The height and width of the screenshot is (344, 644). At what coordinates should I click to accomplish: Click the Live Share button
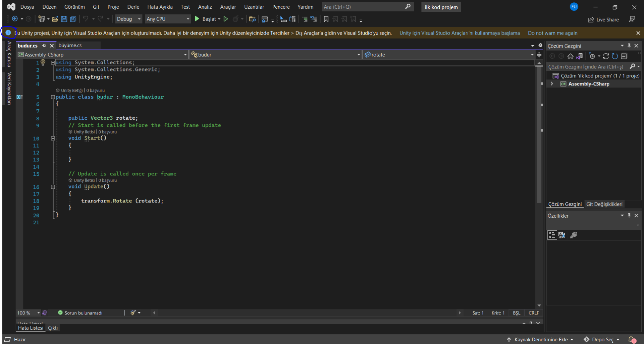click(x=603, y=19)
